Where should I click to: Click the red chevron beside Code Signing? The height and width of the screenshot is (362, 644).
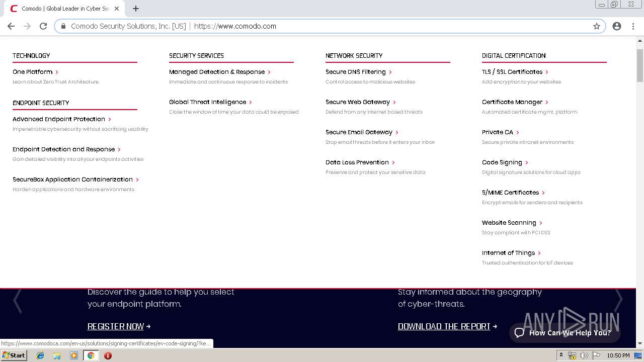pyautogui.click(x=527, y=162)
